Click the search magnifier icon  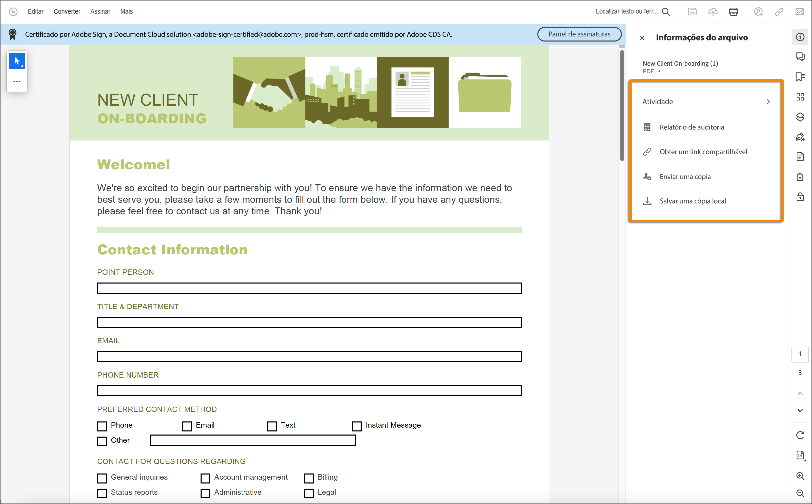pos(666,12)
